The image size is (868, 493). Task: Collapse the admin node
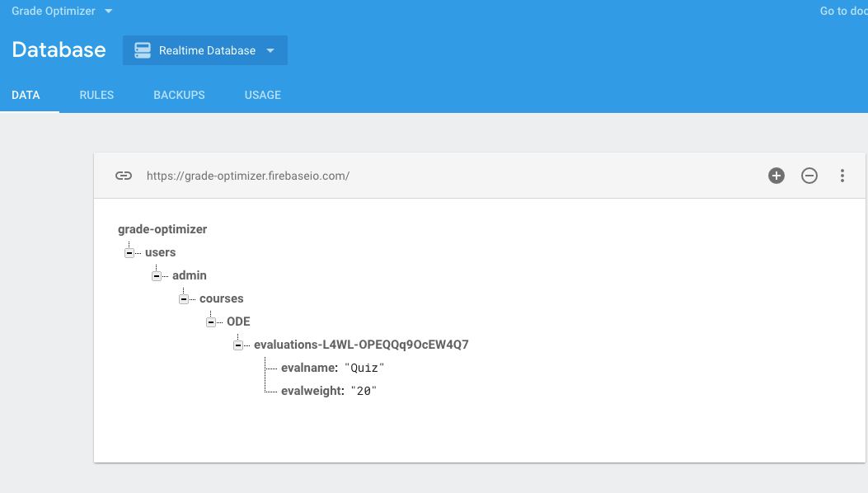[x=157, y=276]
